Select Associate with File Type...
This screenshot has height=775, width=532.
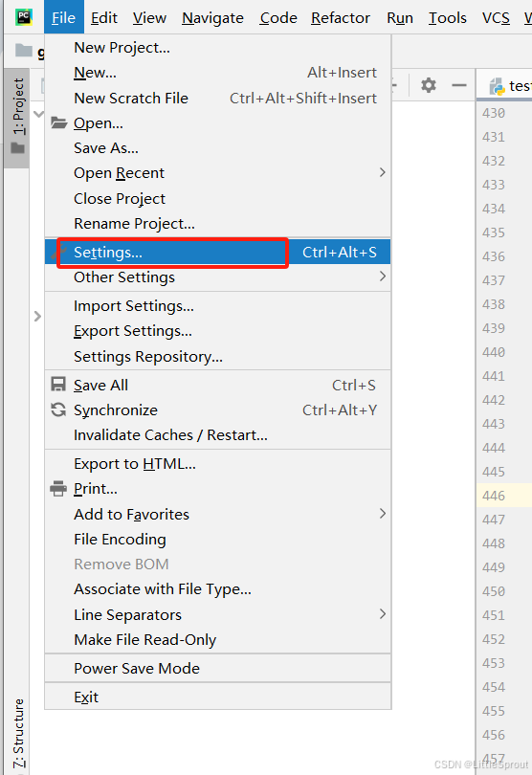[217, 589]
